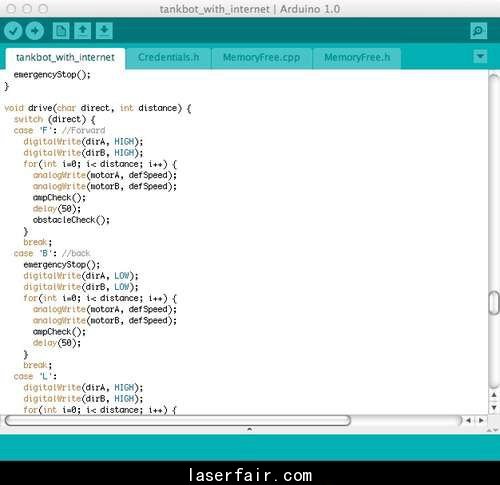Click the vertical scroll up arrow

pyautogui.click(x=494, y=395)
